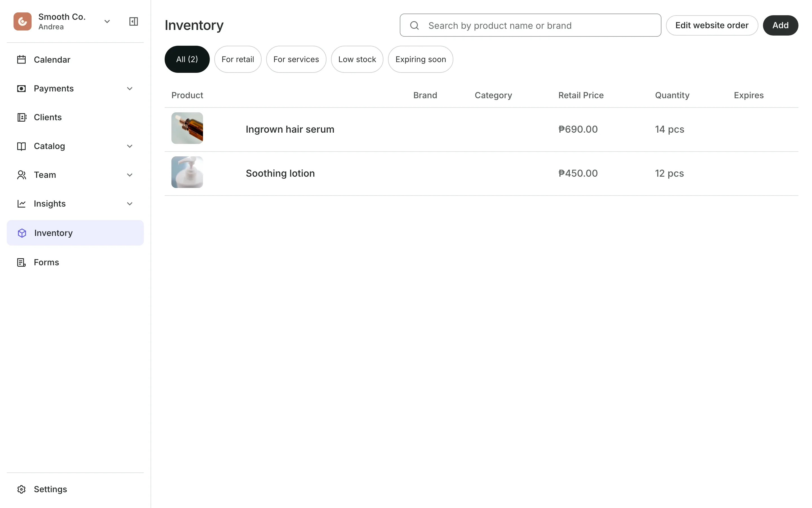Click the Insights chart icon
The image size is (812, 508).
(x=21, y=204)
